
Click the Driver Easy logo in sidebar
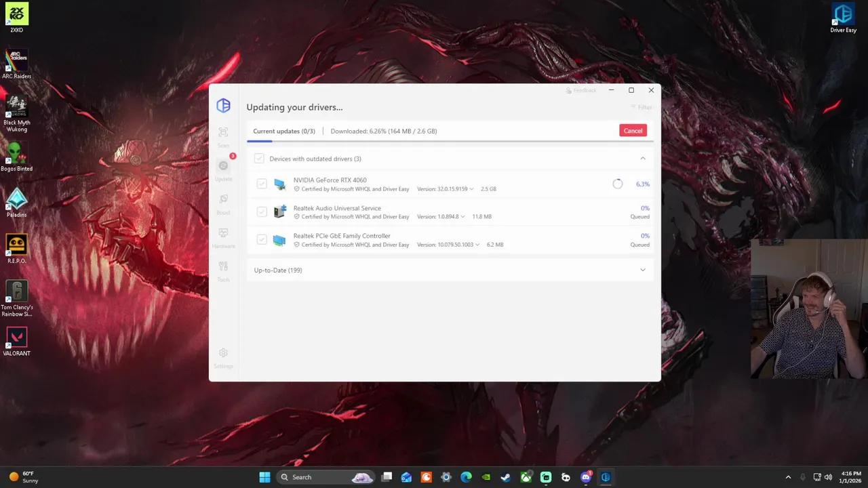(223, 106)
